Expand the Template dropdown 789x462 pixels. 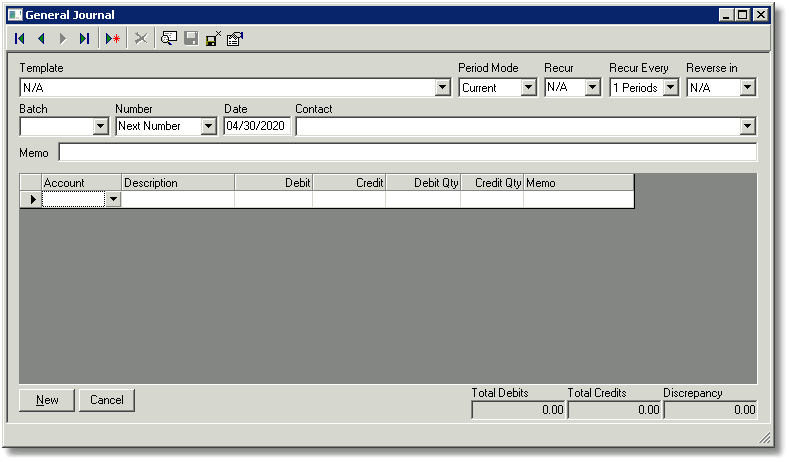point(442,88)
